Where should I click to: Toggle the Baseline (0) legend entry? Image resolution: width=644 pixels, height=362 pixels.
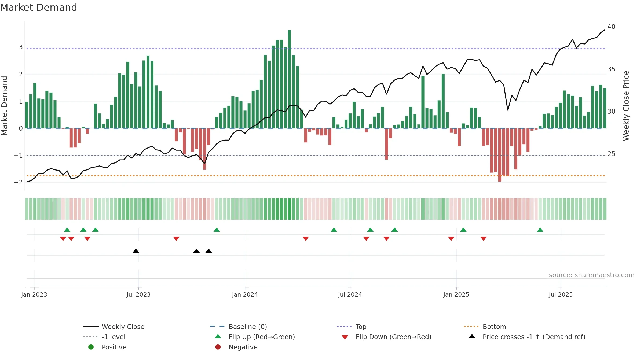tap(238, 327)
